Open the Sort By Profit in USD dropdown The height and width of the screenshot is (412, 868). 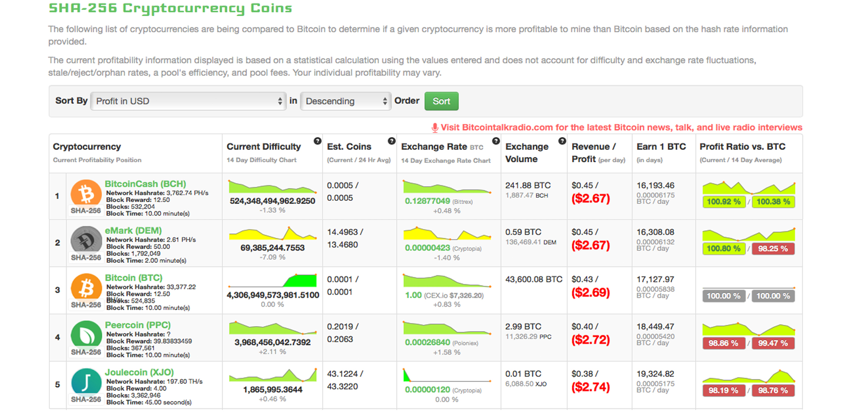188,101
